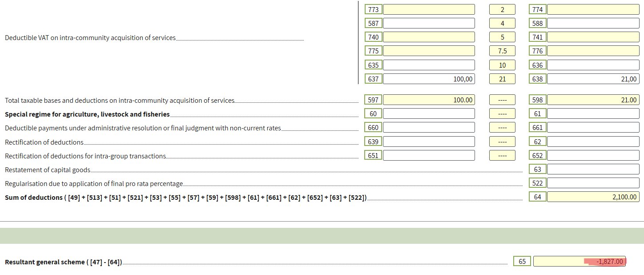Click the box 740 input field

tap(429, 37)
